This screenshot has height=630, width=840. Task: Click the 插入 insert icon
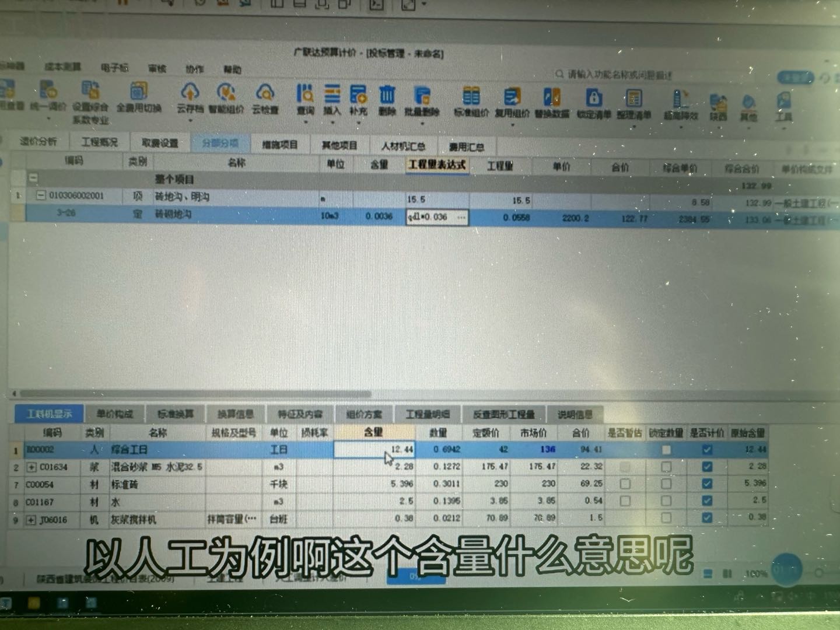pos(332,94)
